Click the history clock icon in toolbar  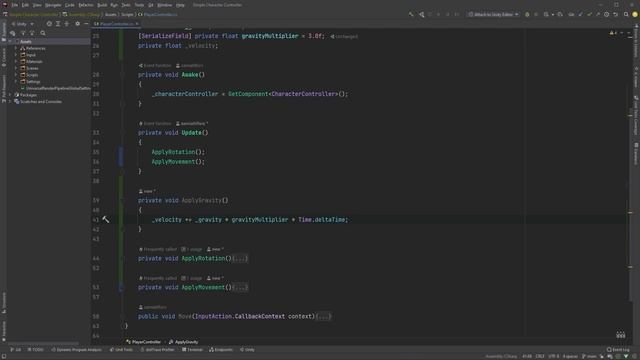pyautogui.click(x=607, y=14)
